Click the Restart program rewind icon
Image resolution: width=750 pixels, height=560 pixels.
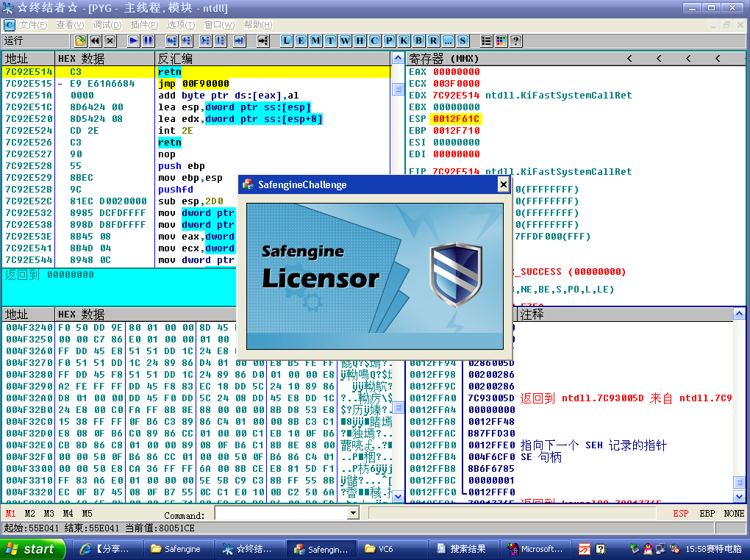[95, 40]
